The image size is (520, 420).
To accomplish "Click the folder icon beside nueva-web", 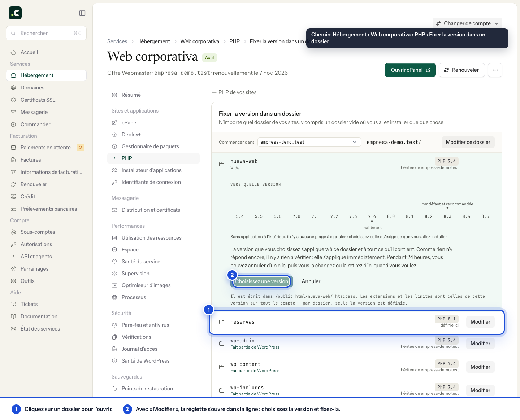I will point(222,164).
